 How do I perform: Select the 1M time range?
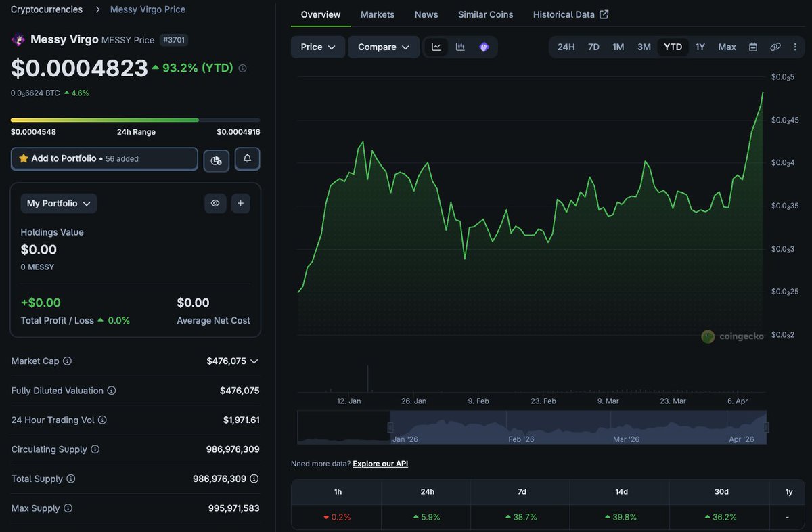pyautogui.click(x=618, y=47)
